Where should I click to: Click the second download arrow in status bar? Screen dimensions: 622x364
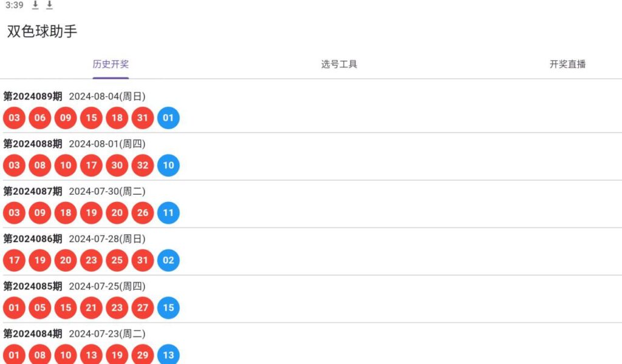(49, 5)
